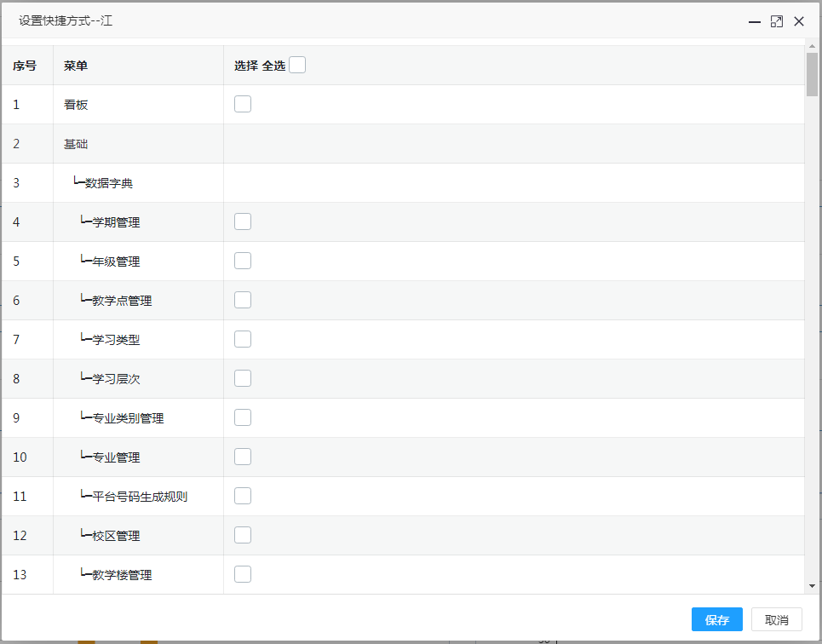Viewport: 822px width, 644px height.
Task: Select the 专业管理 tree item
Action: 116,457
